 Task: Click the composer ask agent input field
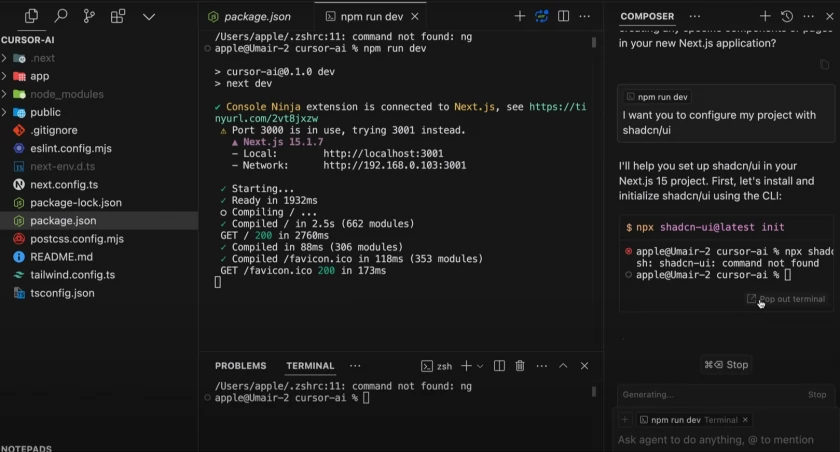click(725, 440)
